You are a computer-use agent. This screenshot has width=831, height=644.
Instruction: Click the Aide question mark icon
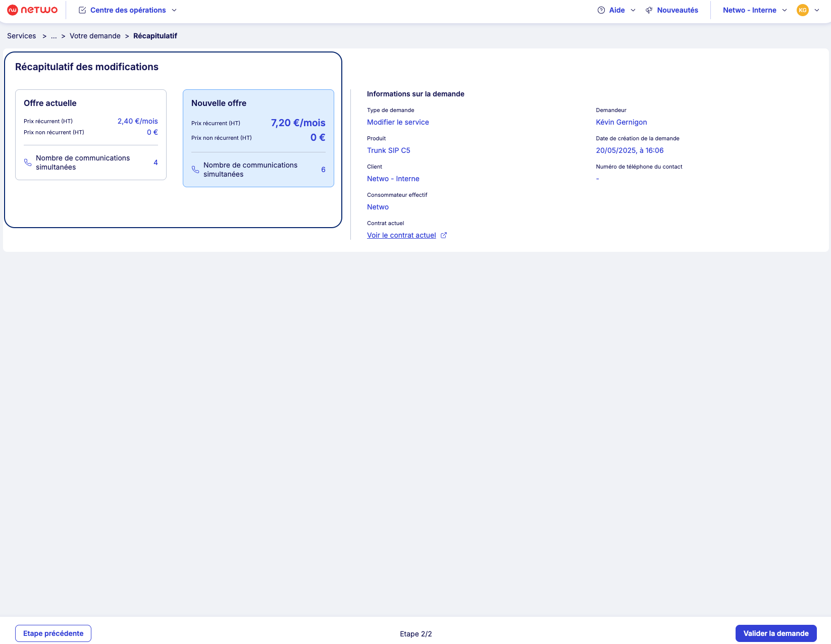point(601,10)
